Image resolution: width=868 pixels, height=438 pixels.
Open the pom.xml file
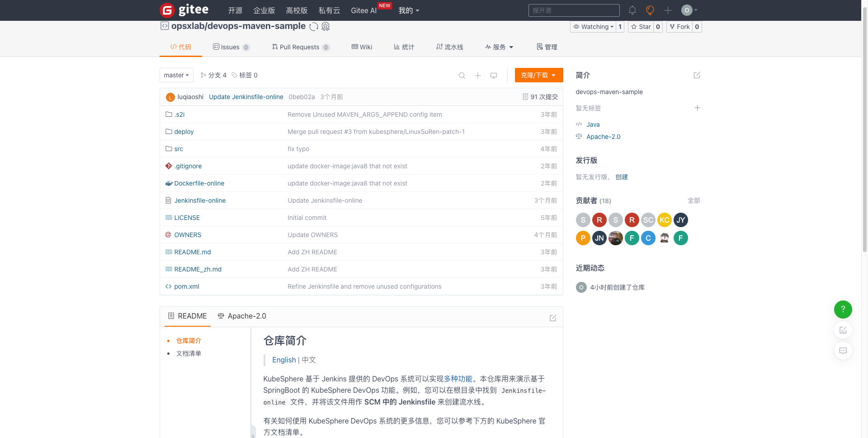tap(187, 286)
